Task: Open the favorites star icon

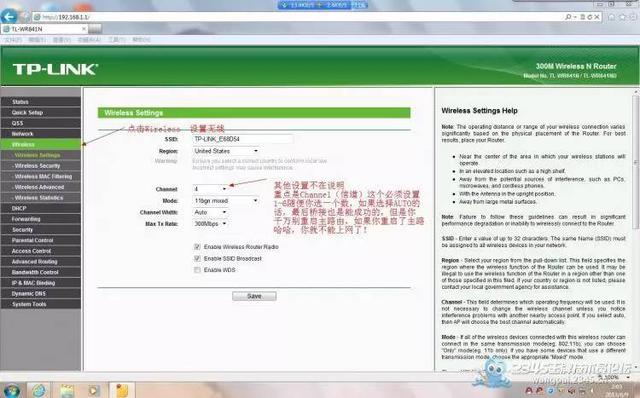Action: [622, 17]
